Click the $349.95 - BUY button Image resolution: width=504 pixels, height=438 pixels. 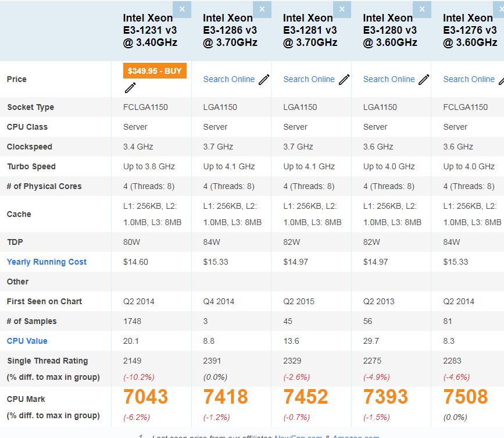pyautogui.click(x=155, y=71)
